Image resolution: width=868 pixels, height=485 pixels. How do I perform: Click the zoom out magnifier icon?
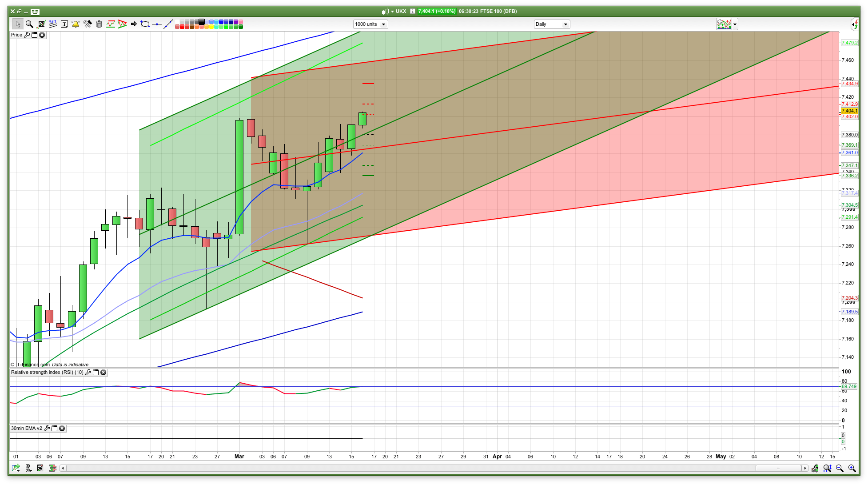[840, 468]
